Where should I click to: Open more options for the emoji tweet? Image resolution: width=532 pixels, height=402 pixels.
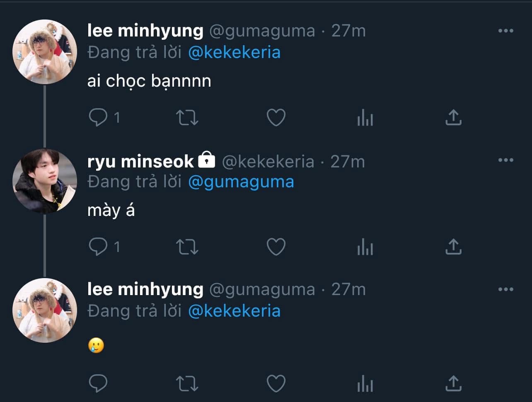(x=505, y=290)
